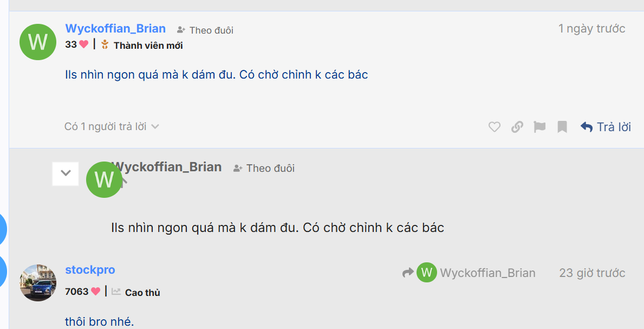Follow Wyckoffian_Brian via top Theo đuôi
Viewport: 644px width, 329px height.
[x=205, y=30]
